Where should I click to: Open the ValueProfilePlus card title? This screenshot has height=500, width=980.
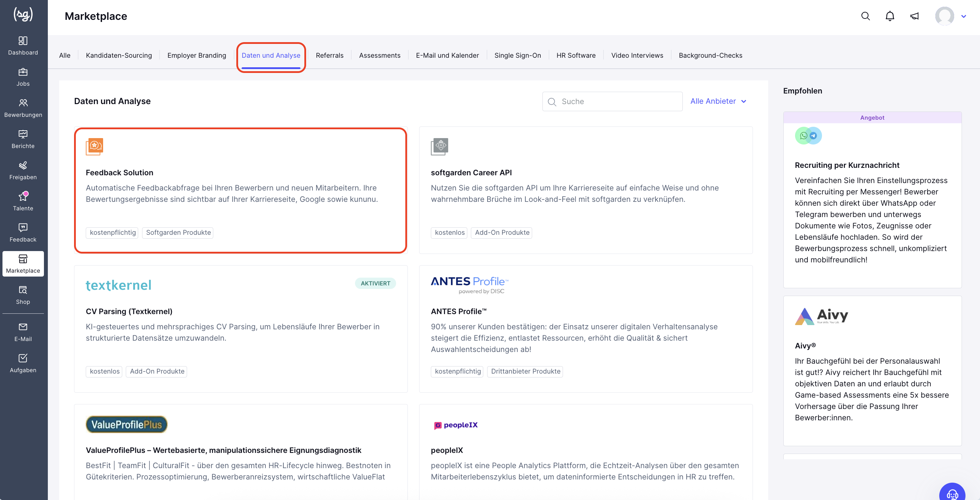coord(223,450)
